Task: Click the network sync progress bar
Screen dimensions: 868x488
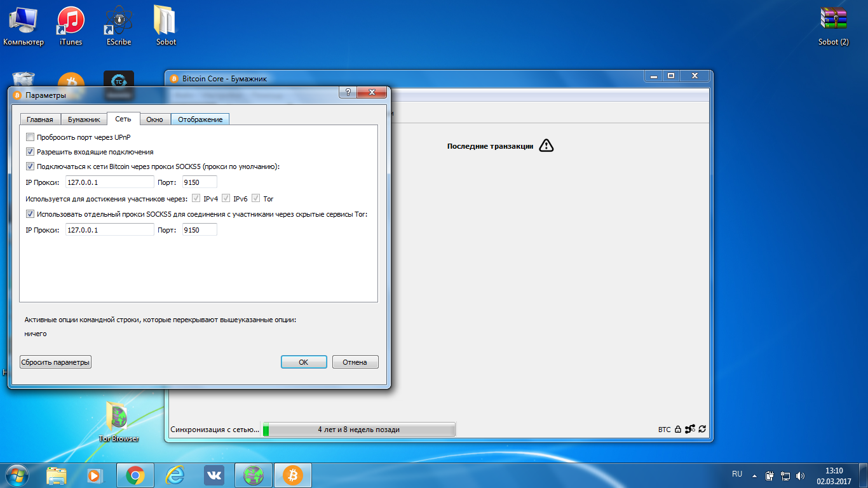Action: click(359, 430)
